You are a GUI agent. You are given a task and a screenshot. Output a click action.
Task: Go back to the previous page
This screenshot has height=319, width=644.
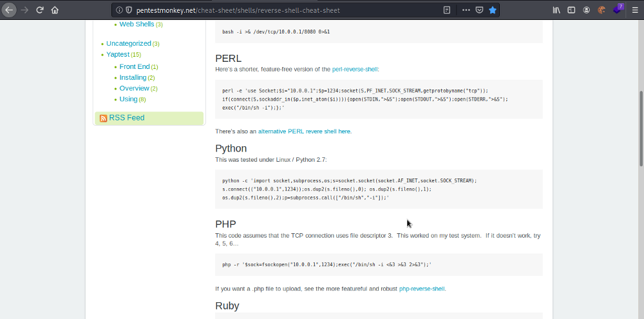(9, 10)
